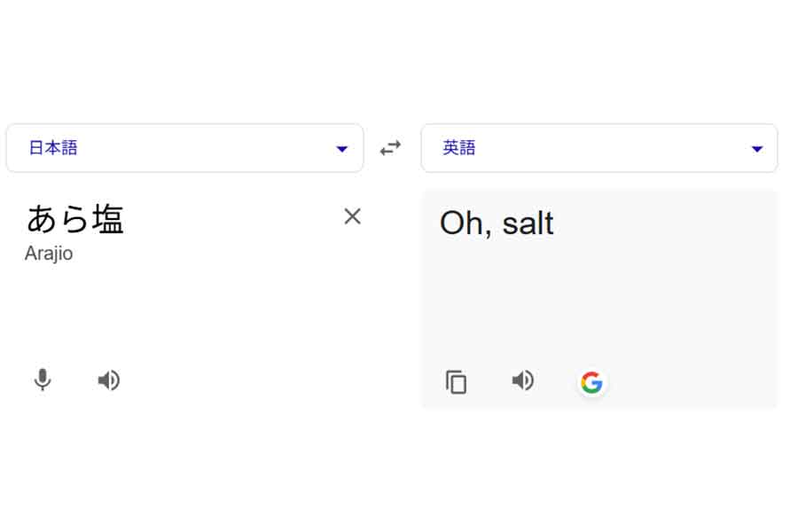Click the arrow beside 日本語
This screenshot has width=798, height=532.
[x=342, y=149]
